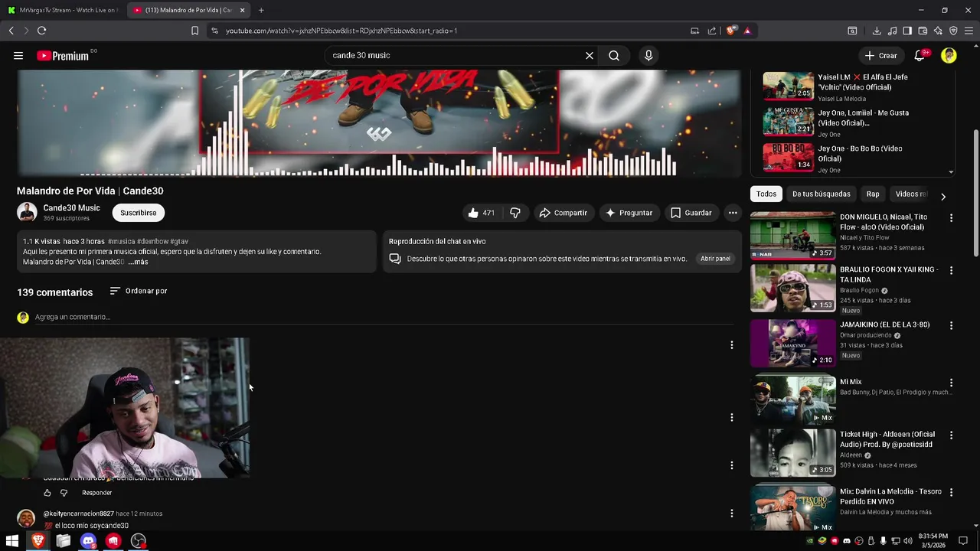Open the Cande30 Music channel avatar
This screenshot has height=551, width=980.
tap(27, 212)
